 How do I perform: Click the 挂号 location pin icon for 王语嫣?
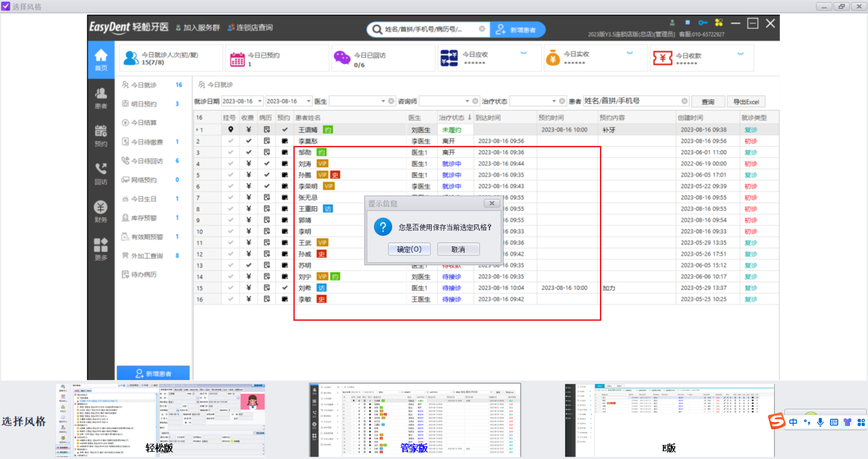[231, 130]
